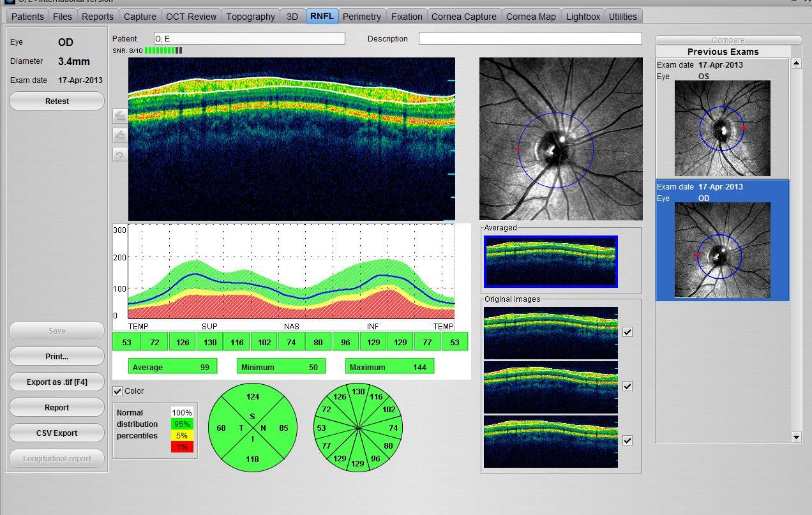Viewport: 812px width, 515px height.
Task: Click the large fundus image with scan circle
Action: 561,139
